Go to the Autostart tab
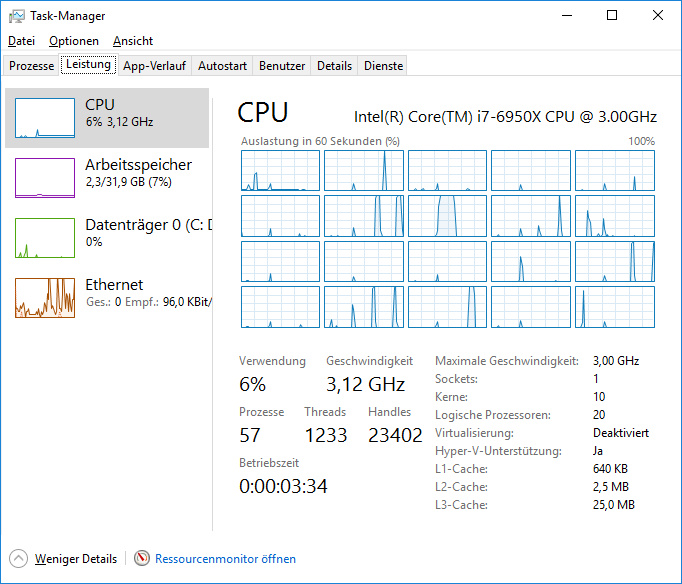Image resolution: width=682 pixels, height=584 pixels. (222, 66)
